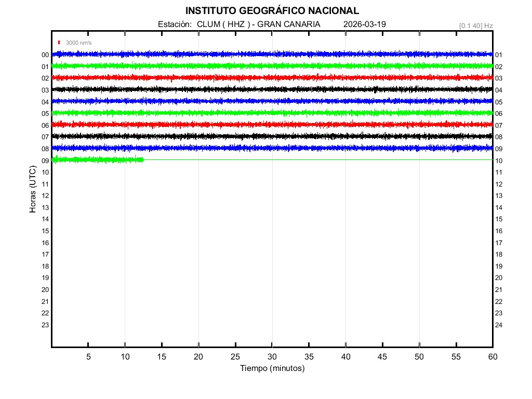
Task: Click the flat green line of hour 09
Action: pyautogui.click(x=317, y=159)
